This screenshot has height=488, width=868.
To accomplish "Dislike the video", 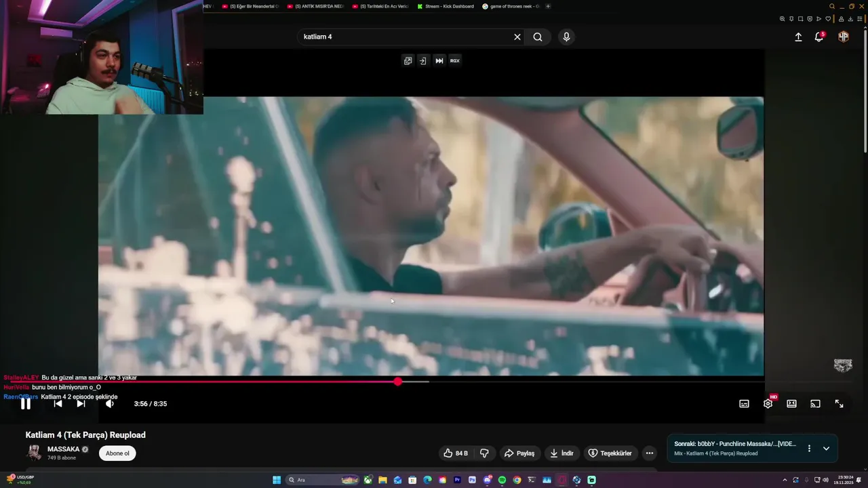I will click(x=485, y=453).
